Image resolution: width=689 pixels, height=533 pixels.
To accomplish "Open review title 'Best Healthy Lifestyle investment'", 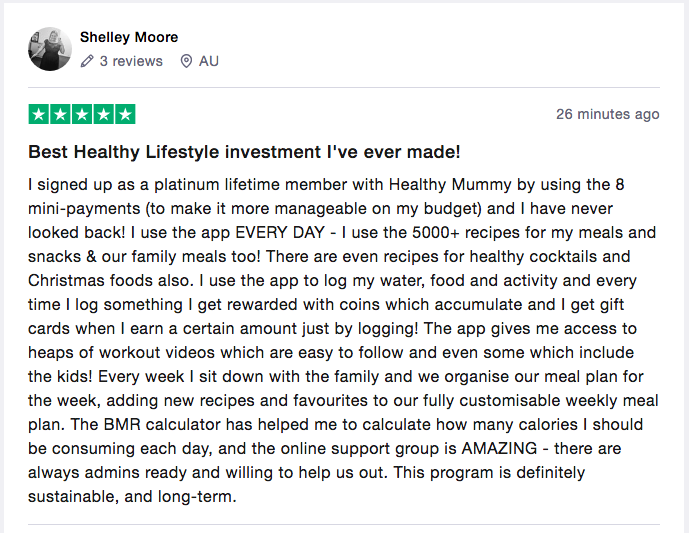I will pos(244,152).
